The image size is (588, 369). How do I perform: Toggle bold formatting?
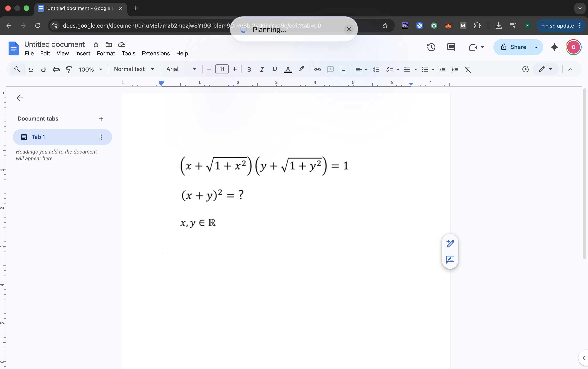pyautogui.click(x=249, y=70)
